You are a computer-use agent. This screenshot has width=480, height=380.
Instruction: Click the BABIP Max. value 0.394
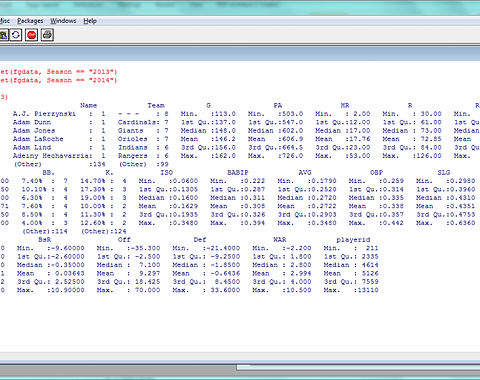click(x=255, y=223)
